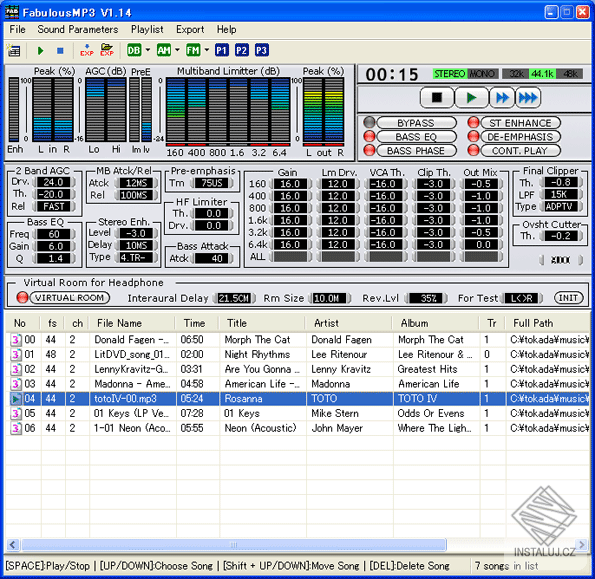Click the green toolbar play icon
Viewport: 595px width, 579px height.
tap(40, 50)
